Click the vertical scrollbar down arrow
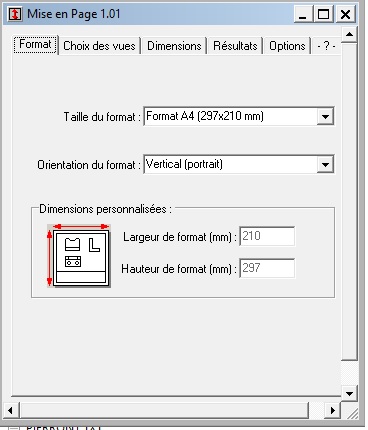 pos(349,394)
